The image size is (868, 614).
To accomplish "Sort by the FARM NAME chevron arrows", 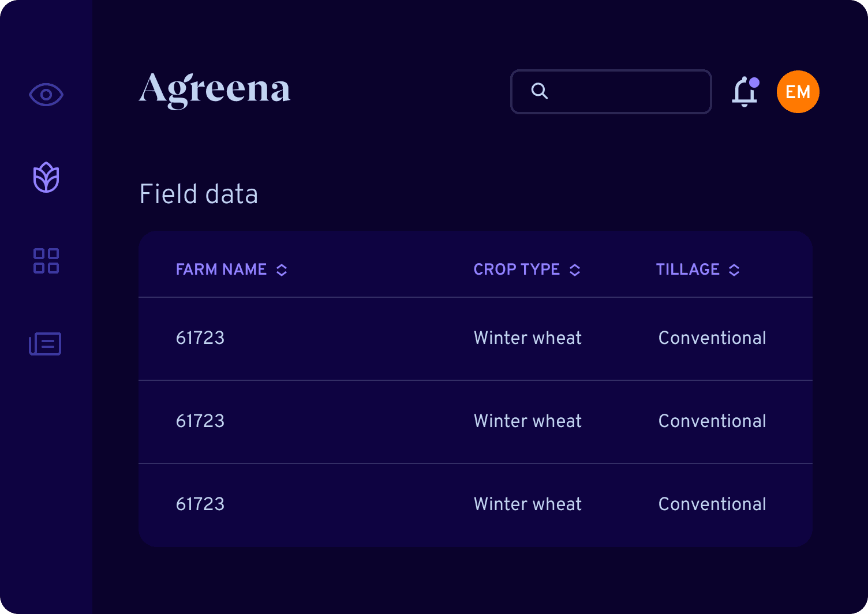I will [x=282, y=270].
